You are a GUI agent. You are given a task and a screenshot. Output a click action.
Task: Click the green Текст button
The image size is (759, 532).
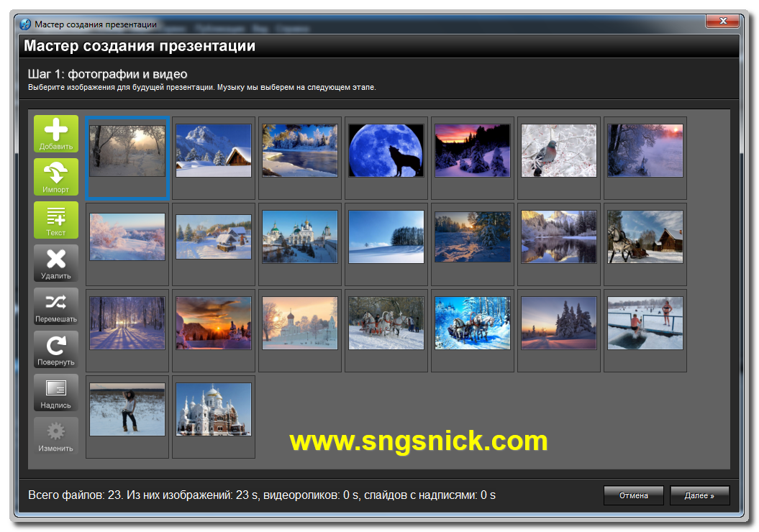click(x=55, y=220)
